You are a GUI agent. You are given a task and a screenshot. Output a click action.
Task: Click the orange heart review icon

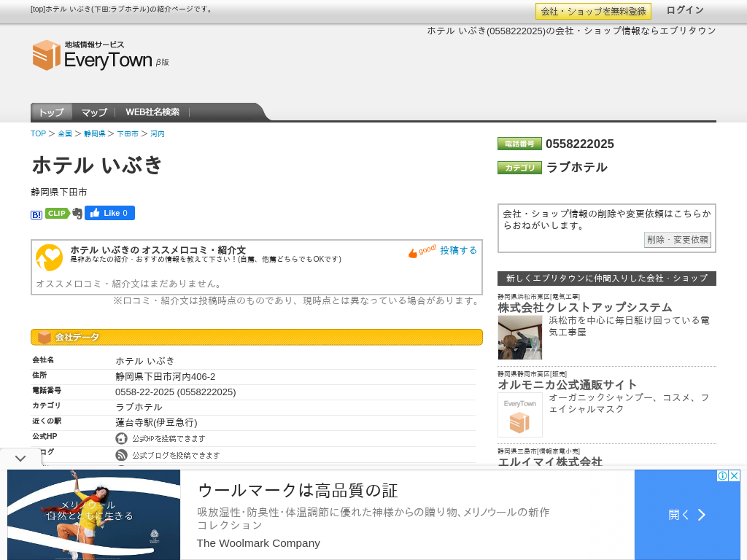(x=50, y=257)
